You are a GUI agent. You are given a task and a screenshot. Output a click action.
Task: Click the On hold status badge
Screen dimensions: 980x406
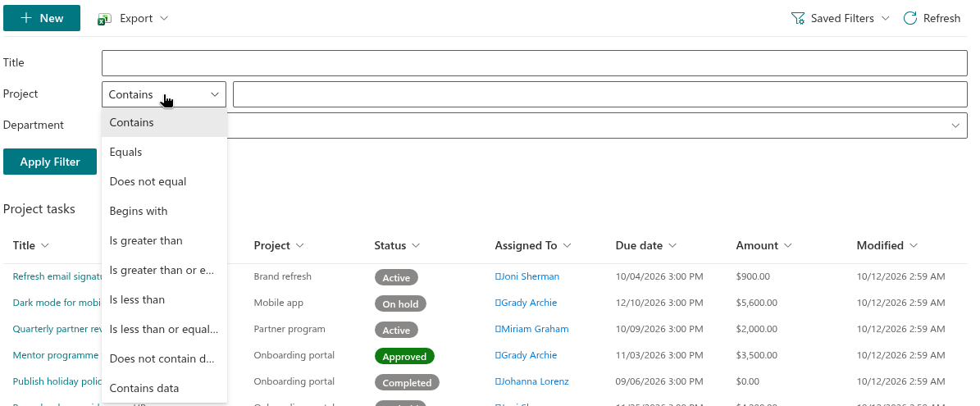point(401,303)
